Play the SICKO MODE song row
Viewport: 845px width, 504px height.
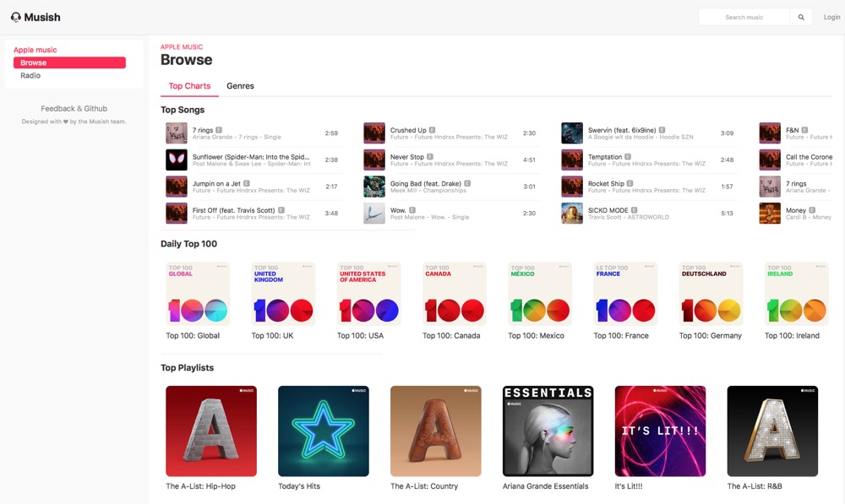coord(649,214)
